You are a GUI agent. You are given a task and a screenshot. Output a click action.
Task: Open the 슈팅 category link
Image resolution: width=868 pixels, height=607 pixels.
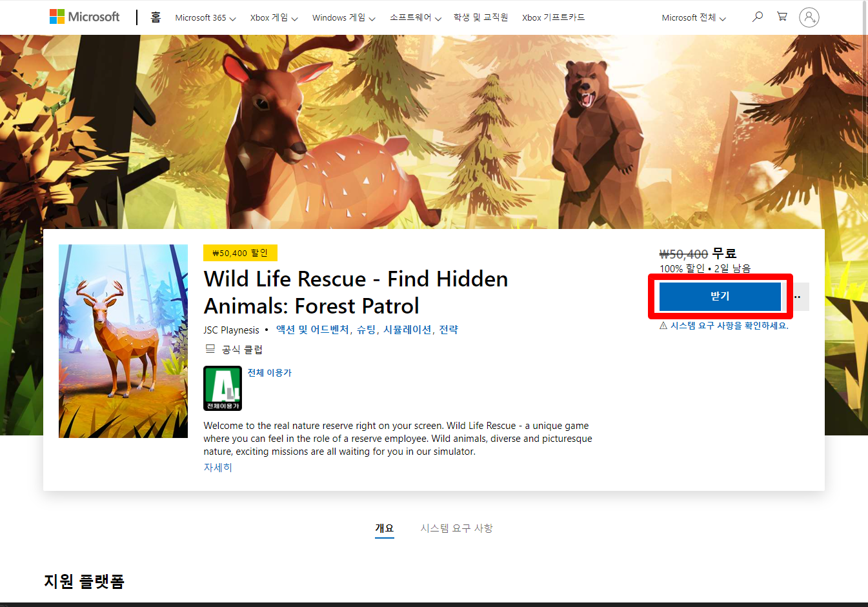pos(366,330)
